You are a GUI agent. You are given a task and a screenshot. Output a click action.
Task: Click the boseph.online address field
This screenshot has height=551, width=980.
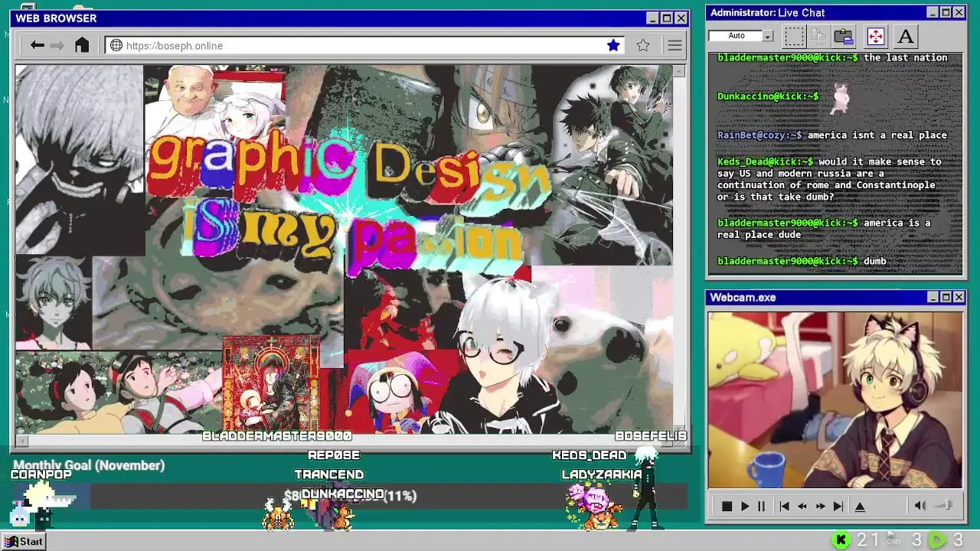[x=364, y=46]
